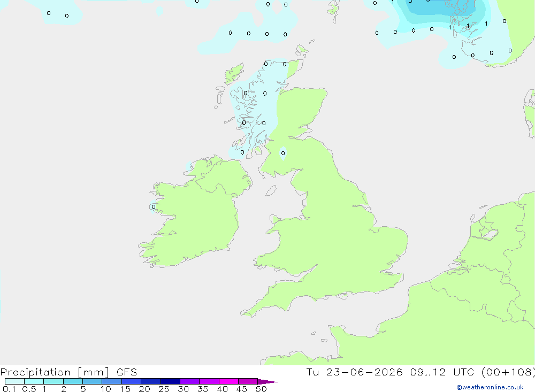Click the "0.1" legend scale label
Screen dimensions: 535x392
tap(9, 389)
